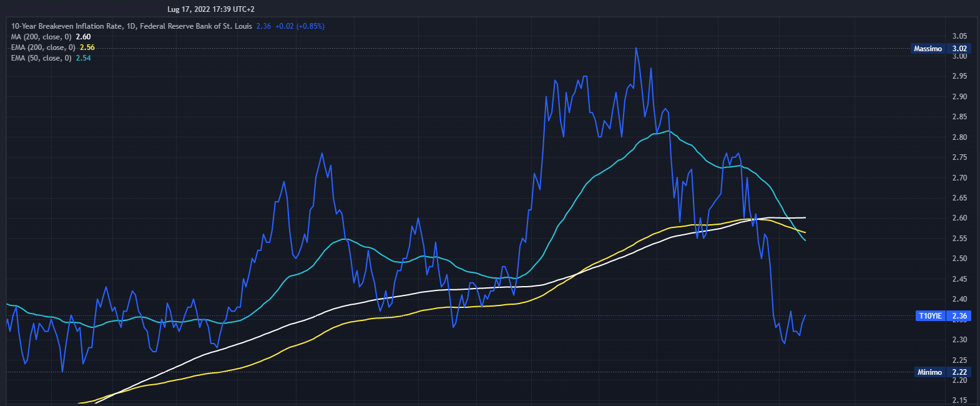Click the Minimo label tag
This screenshot has height=406, width=980.
pyautogui.click(x=929, y=372)
